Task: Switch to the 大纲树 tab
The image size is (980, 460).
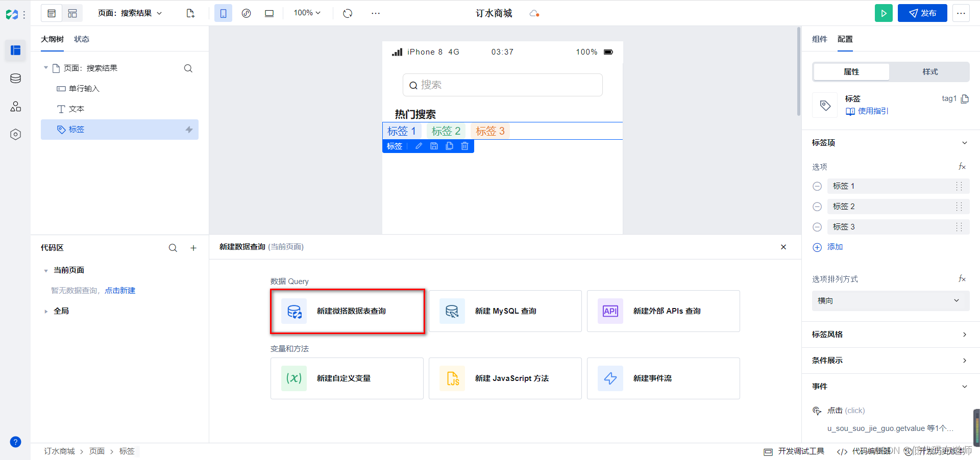Action: point(52,39)
